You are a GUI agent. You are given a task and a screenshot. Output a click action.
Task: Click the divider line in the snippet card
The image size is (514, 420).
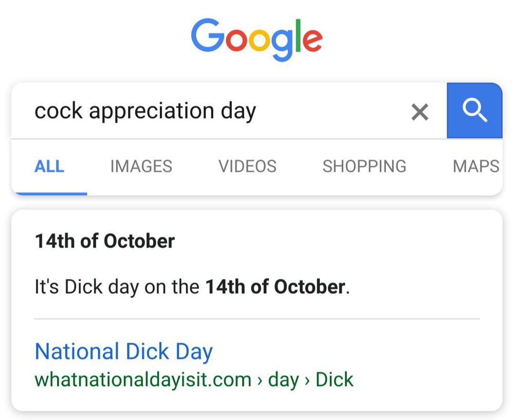256,319
